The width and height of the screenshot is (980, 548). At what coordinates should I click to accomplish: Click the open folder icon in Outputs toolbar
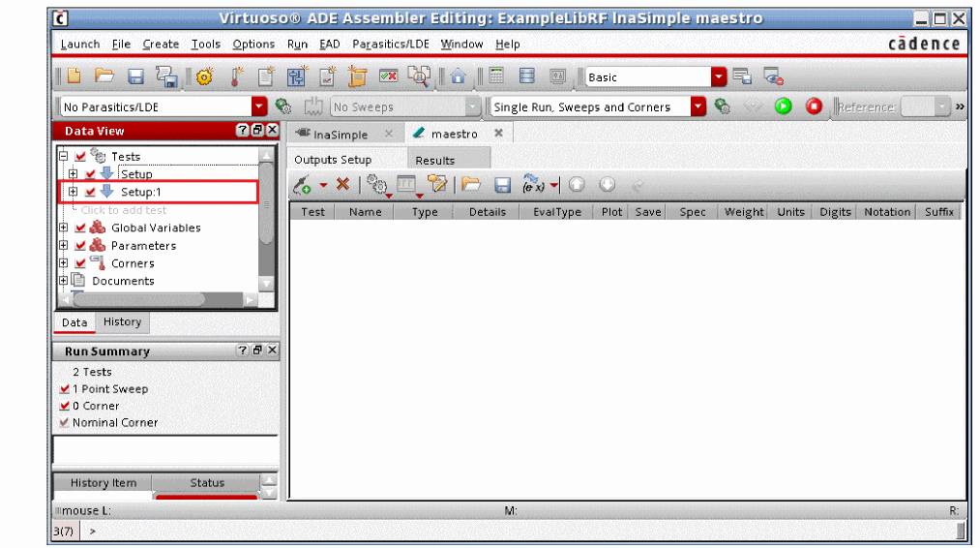click(x=471, y=185)
